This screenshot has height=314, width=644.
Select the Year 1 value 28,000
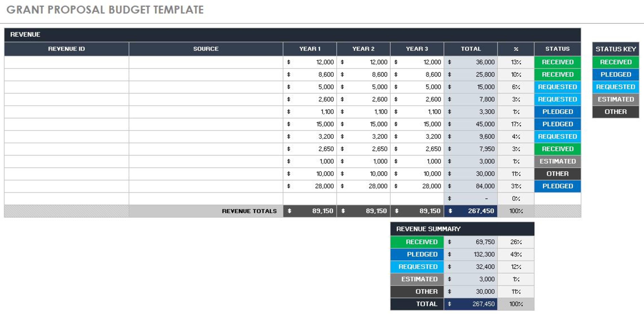coord(310,186)
